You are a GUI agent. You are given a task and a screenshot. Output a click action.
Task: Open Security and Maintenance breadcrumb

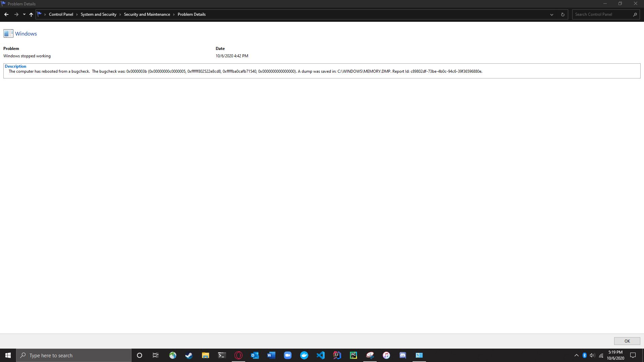147,14
